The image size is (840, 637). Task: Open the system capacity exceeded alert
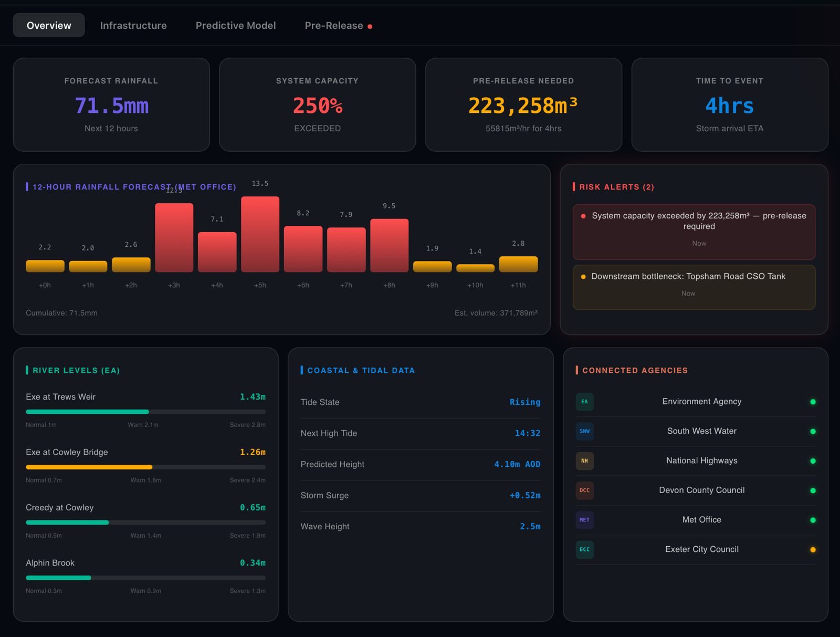tap(694, 232)
